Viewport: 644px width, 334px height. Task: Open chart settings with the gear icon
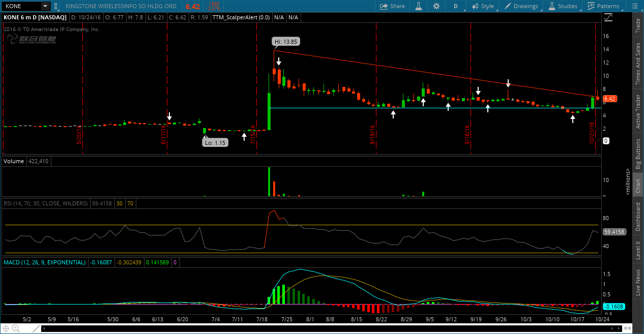click(436, 6)
